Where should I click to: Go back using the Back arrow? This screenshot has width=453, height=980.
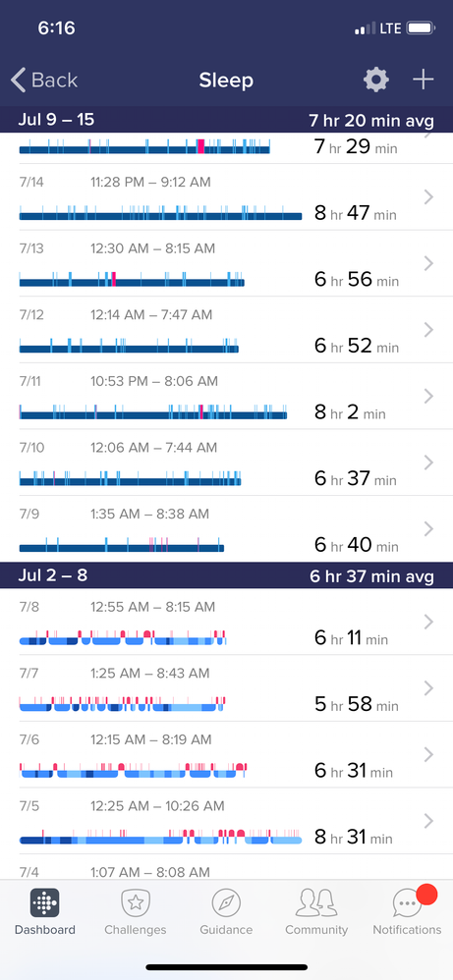point(44,80)
